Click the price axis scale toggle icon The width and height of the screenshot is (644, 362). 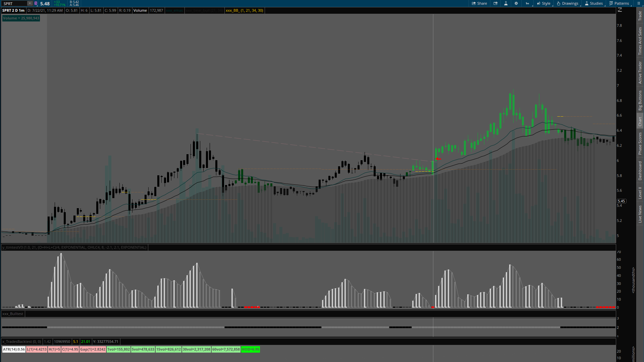pyautogui.click(x=620, y=10)
